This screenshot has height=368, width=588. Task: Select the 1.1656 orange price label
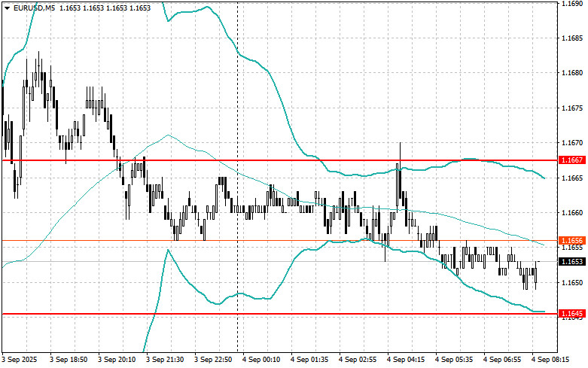tap(572, 241)
